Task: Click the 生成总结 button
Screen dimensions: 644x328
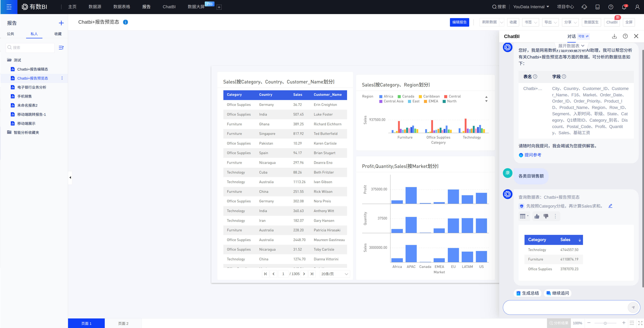Action: point(528,293)
